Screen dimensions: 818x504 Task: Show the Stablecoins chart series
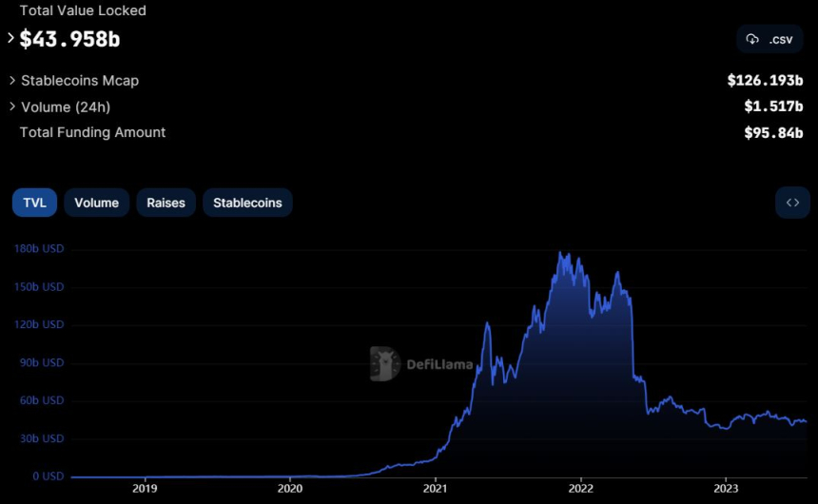(x=247, y=203)
